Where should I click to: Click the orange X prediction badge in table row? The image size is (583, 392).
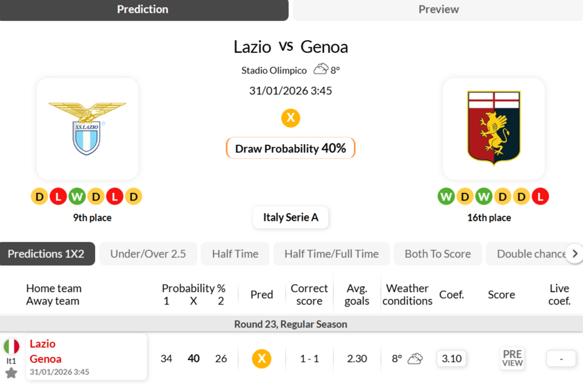pos(262,359)
